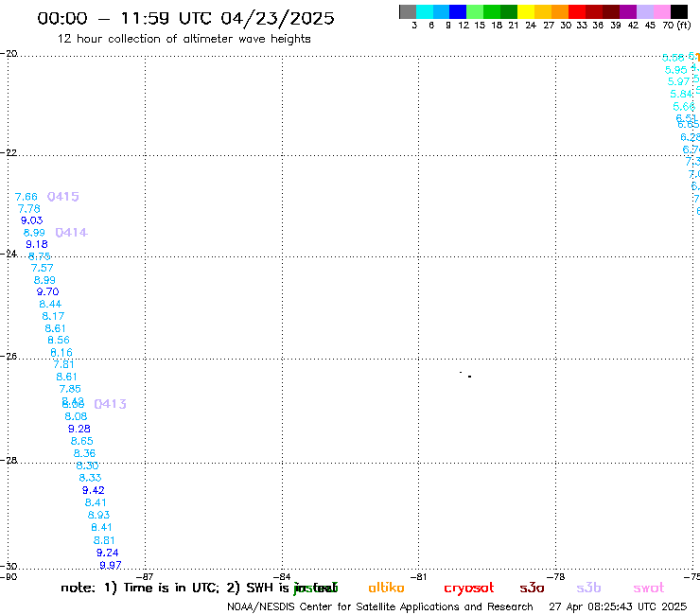Click the '-28' latitude axis label
The width and height of the screenshot is (700, 615).
(9, 461)
